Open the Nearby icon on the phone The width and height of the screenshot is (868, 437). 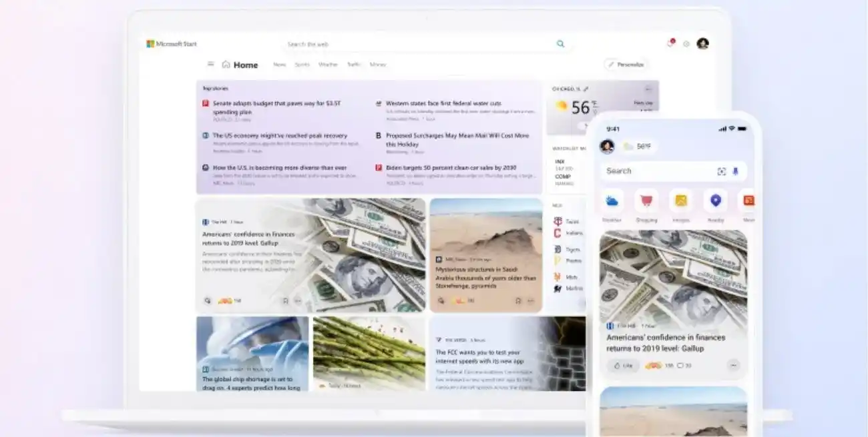716,201
